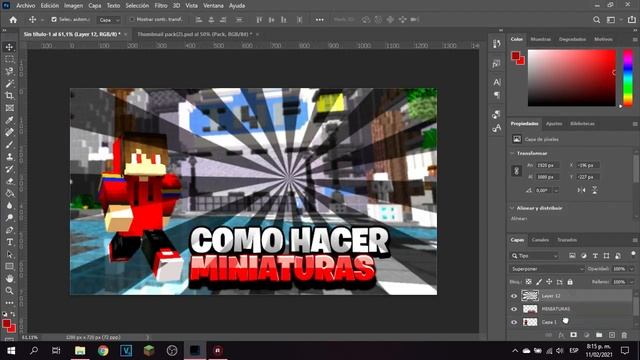Click the hue slider in Color panel
Image resolution: width=640 pixels, height=360 pixels.
click(x=628, y=78)
